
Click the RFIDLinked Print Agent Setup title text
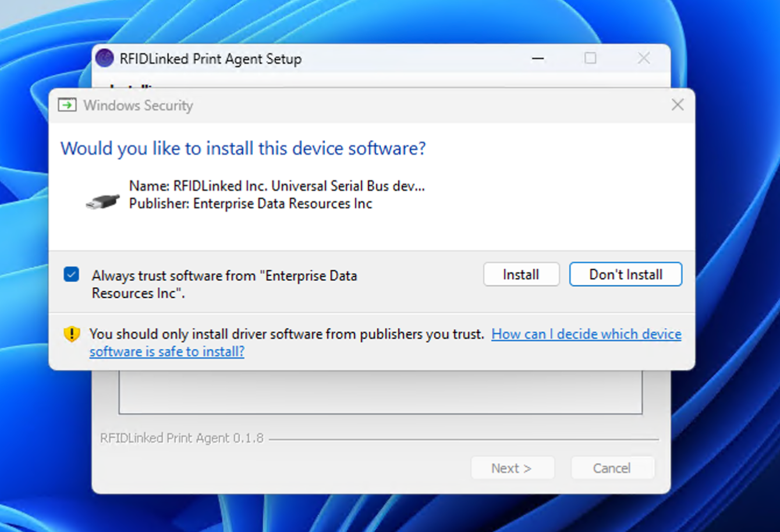click(210, 59)
